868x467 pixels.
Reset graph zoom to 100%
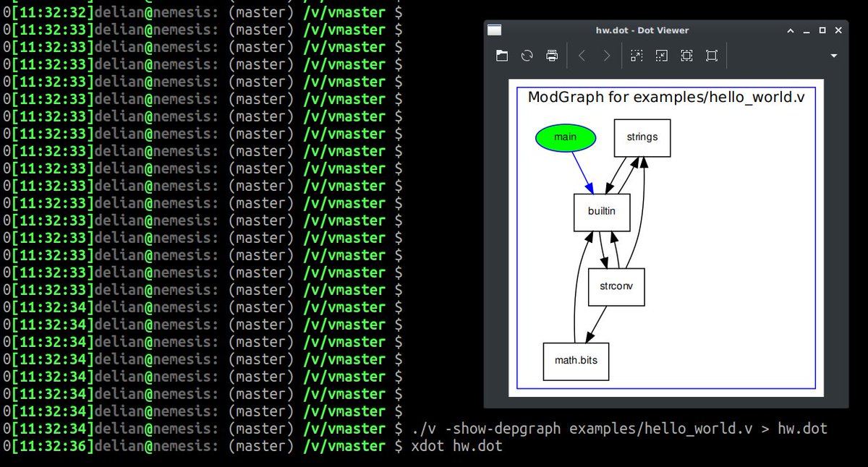coord(711,55)
